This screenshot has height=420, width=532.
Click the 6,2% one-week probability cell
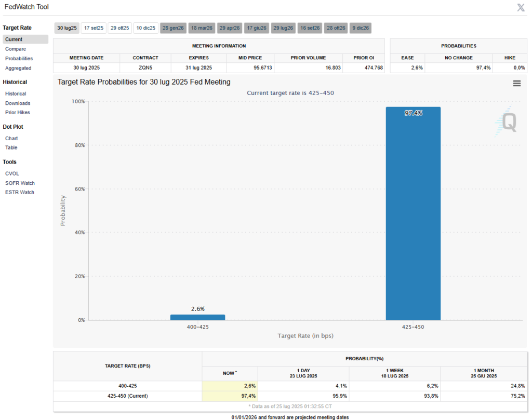coord(395,386)
